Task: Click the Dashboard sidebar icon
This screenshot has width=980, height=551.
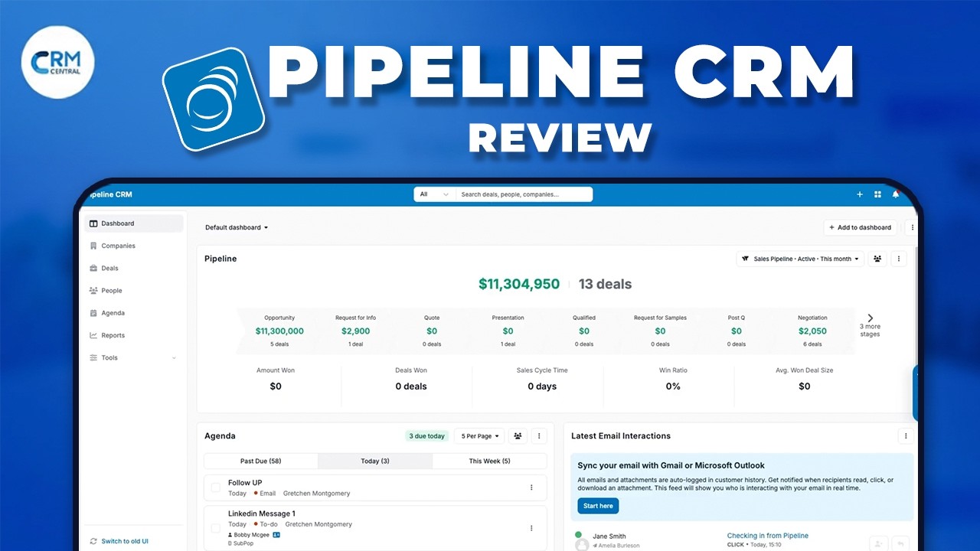Action: 93,223
